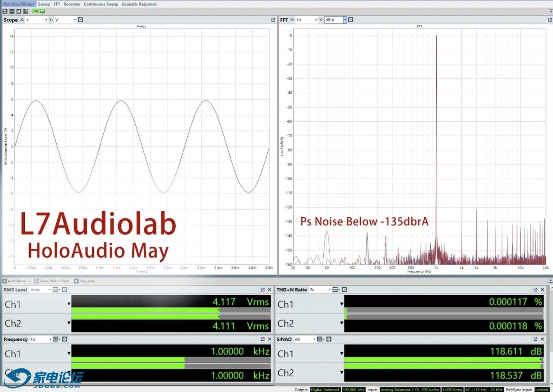Screen dimensions: 553x392
Task: Click the clock icon in the top toolbar
Action: coord(18,11)
